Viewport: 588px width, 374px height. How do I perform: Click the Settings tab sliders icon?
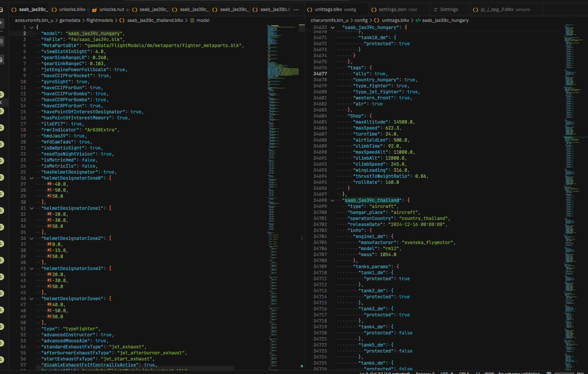436,9
